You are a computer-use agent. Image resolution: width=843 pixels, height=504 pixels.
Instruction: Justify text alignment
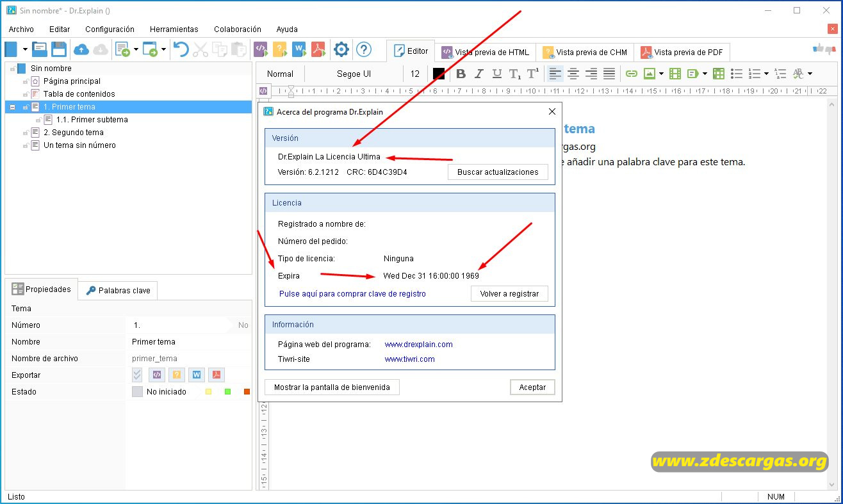click(609, 74)
